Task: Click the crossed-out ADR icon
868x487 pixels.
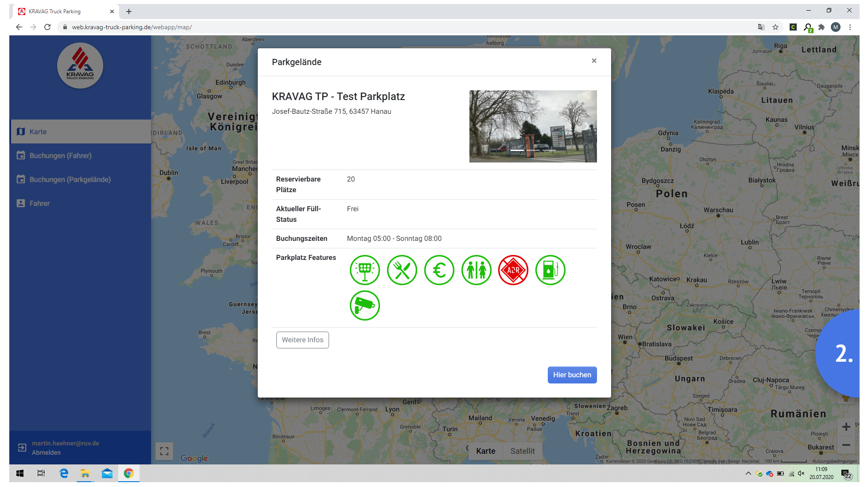Action: tap(513, 270)
